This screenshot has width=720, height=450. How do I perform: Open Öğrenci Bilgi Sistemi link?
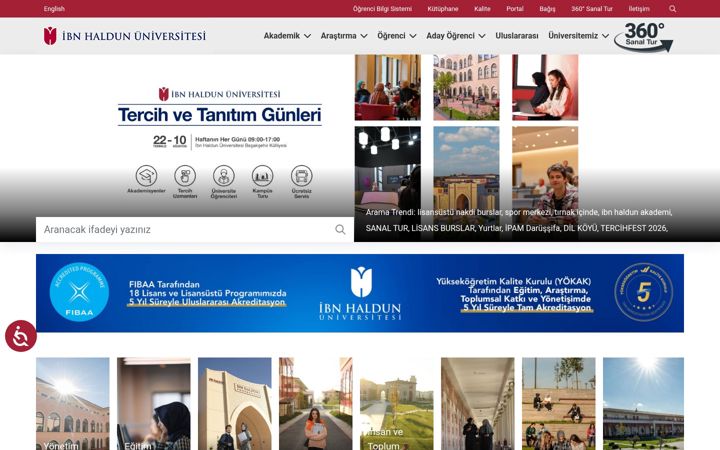pos(382,9)
